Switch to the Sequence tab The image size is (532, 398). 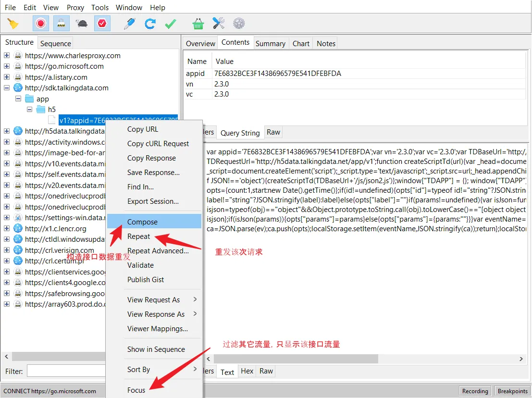click(x=56, y=43)
